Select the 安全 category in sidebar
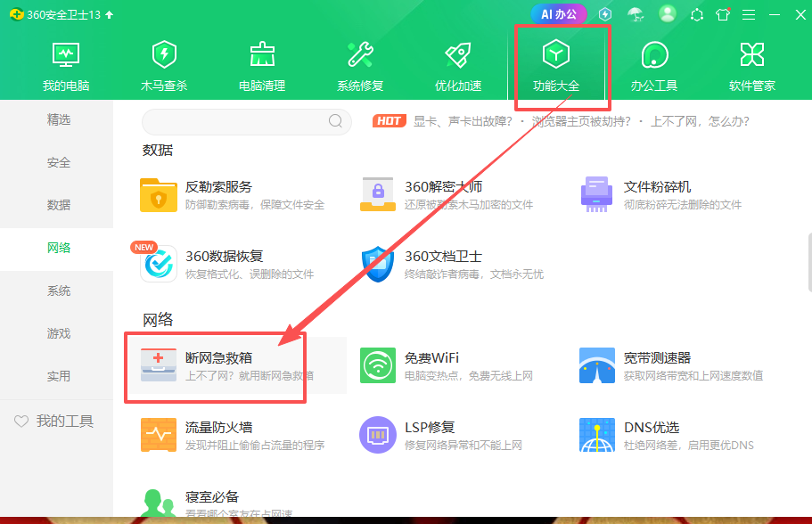 (x=59, y=163)
